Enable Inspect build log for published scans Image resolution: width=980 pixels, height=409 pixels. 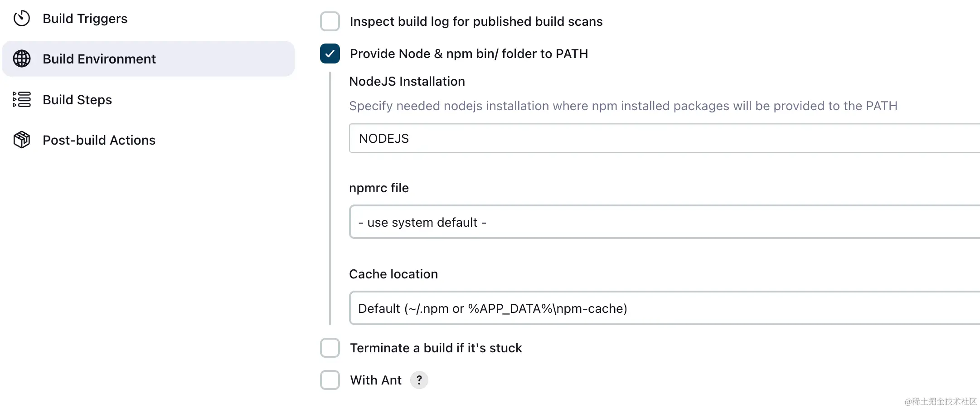click(x=330, y=21)
